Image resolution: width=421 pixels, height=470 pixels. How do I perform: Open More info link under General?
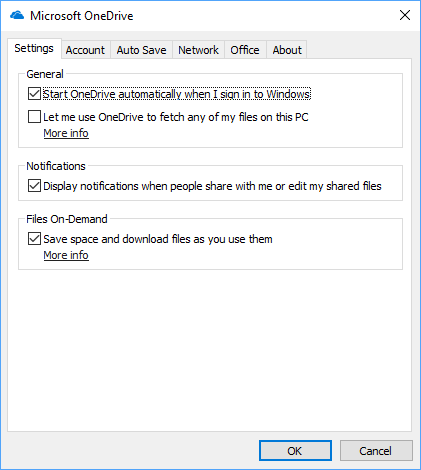pos(66,133)
